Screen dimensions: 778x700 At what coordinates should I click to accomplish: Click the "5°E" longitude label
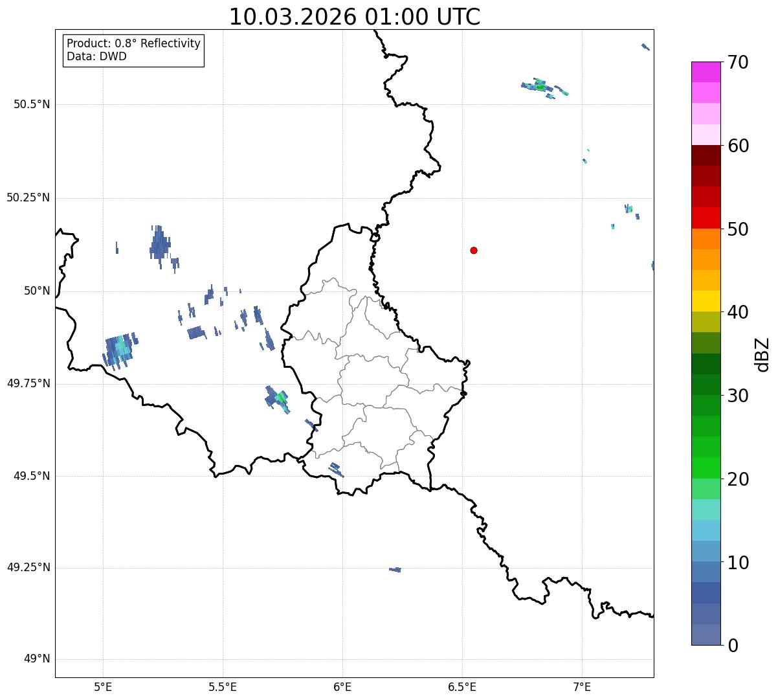[x=103, y=686]
